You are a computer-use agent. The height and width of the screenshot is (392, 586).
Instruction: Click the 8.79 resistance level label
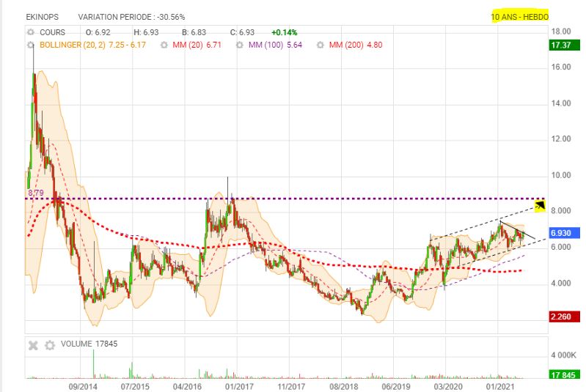[x=36, y=193]
